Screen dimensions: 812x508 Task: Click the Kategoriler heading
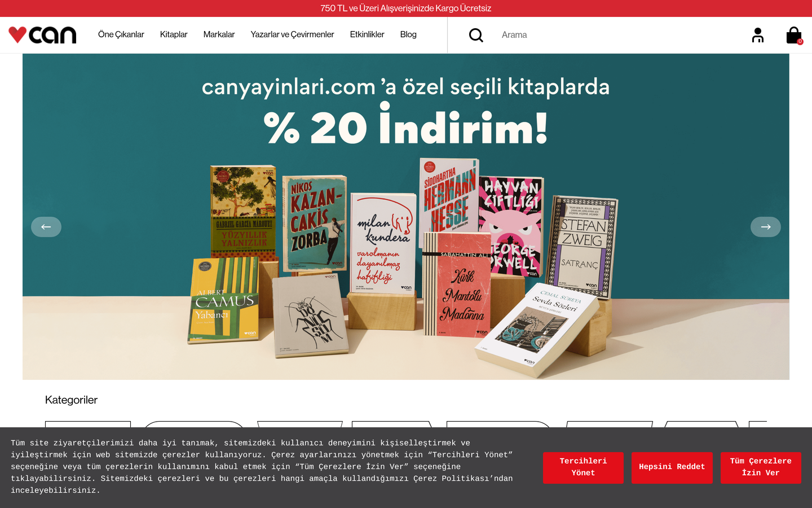tap(71, 400)
